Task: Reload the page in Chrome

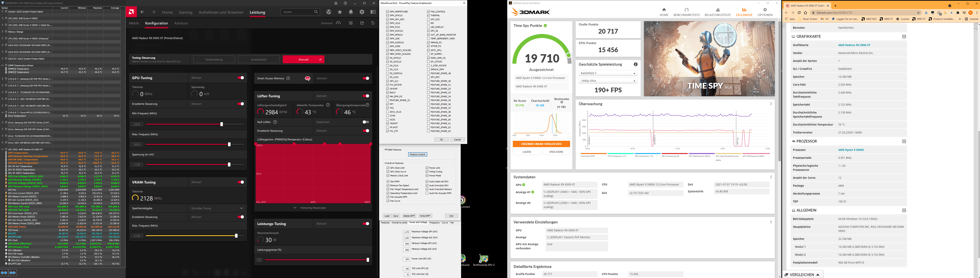Action: coord(799,13)
